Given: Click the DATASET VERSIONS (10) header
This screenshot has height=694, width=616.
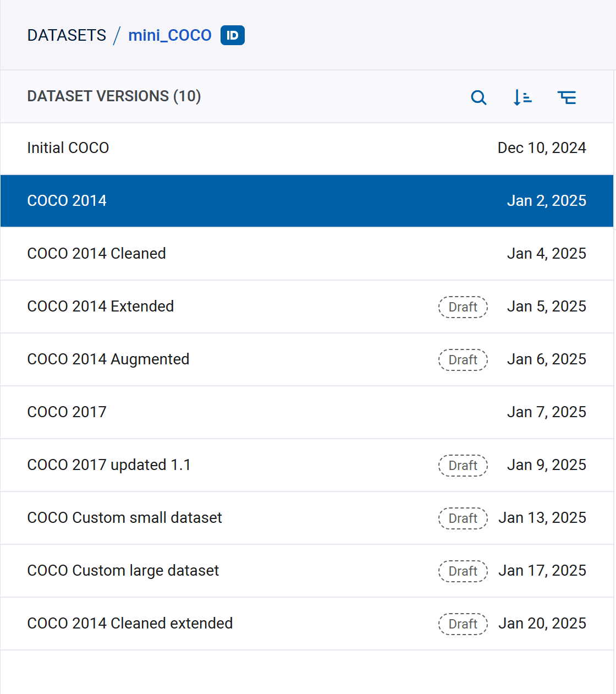Looking at the screenshot, I should pyautogui.click(x=114, y=96).
